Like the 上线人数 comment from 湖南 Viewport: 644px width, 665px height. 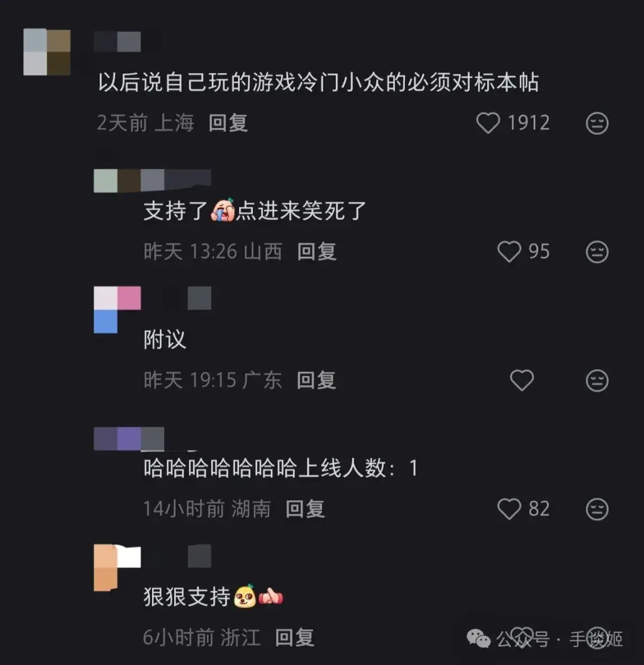509,508
